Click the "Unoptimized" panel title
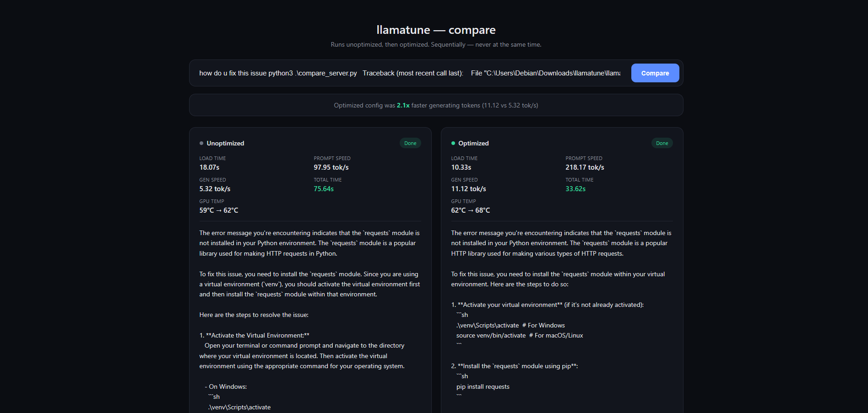Viewport: 868px width, 413px height. (225, 143)
